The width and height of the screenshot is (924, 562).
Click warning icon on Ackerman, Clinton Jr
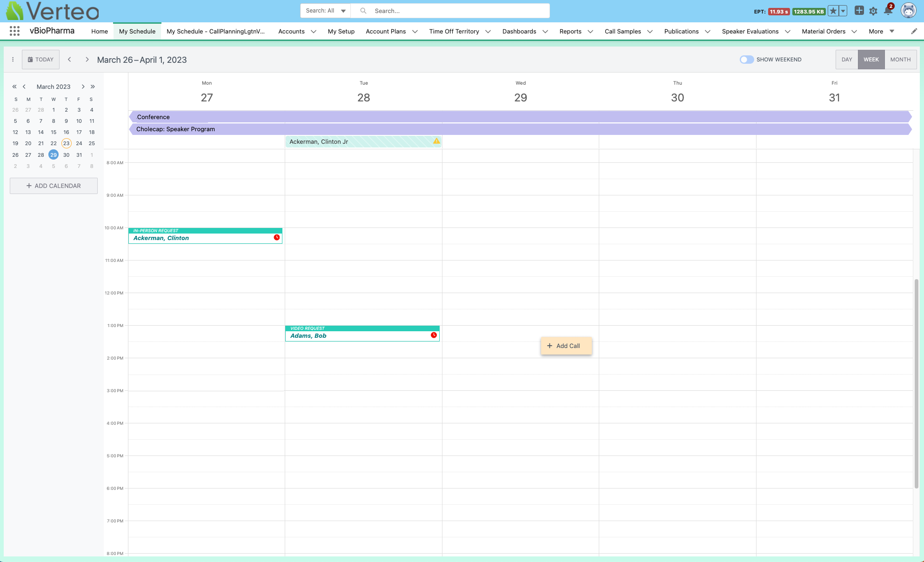[436, 141]
